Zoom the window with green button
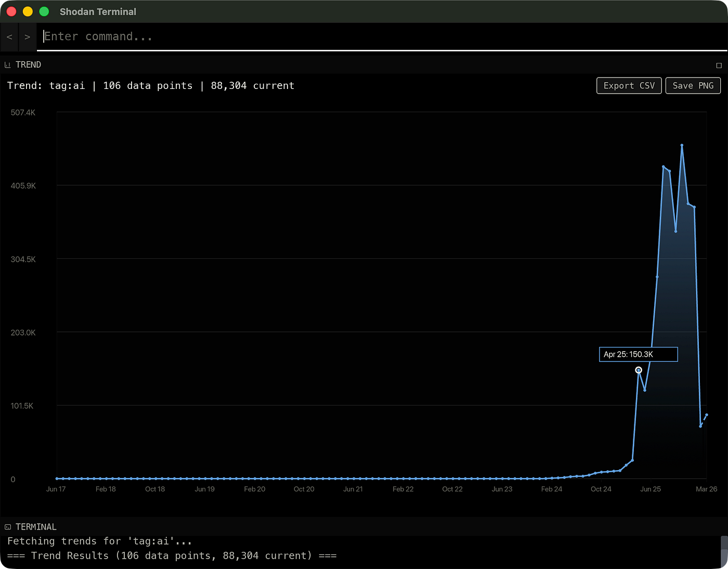 pyautogui.click(x=44, y=11)
